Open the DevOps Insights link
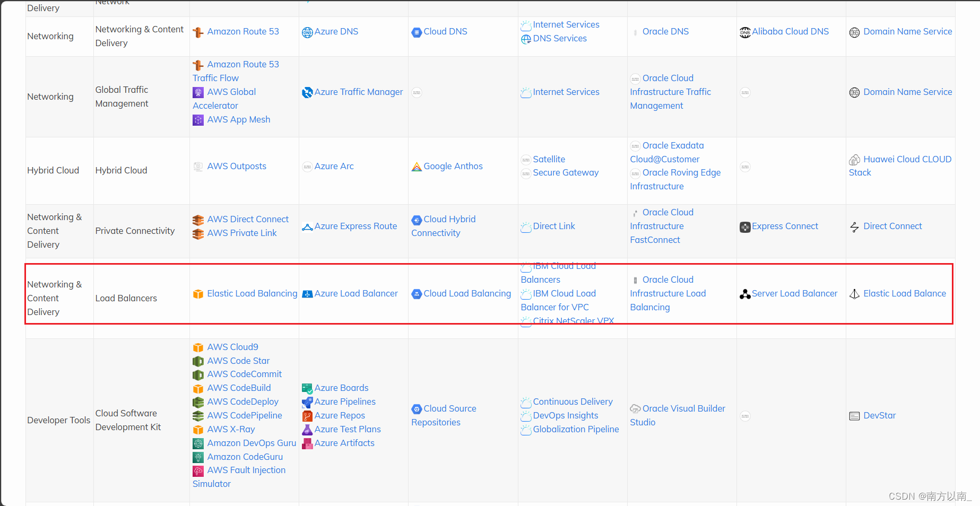Viewport: 980px width, 506px height. coord(566,416)
